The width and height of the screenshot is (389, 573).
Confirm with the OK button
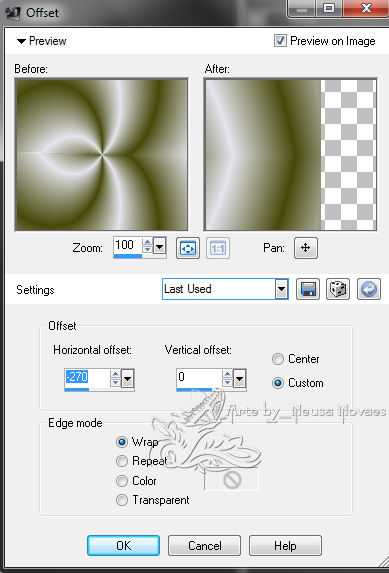pos(124,546)
